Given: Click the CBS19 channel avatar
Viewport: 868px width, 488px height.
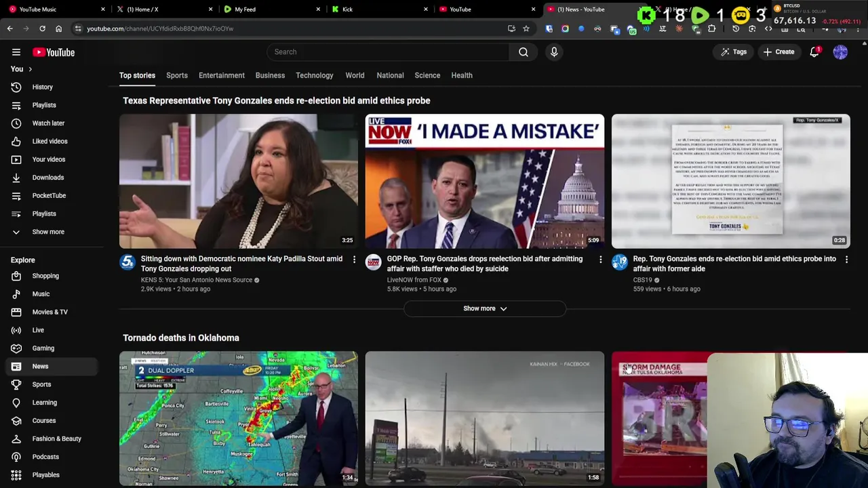Looking at the screenshot, I should tap(620, 262).
